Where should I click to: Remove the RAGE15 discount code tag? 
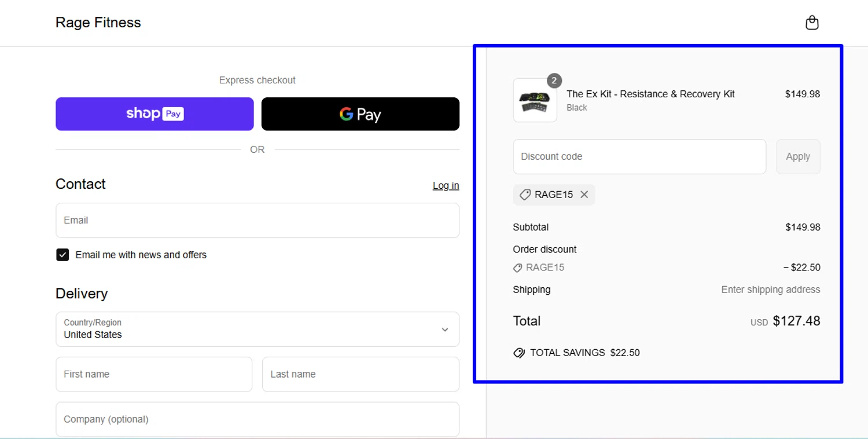click(584, 195)
